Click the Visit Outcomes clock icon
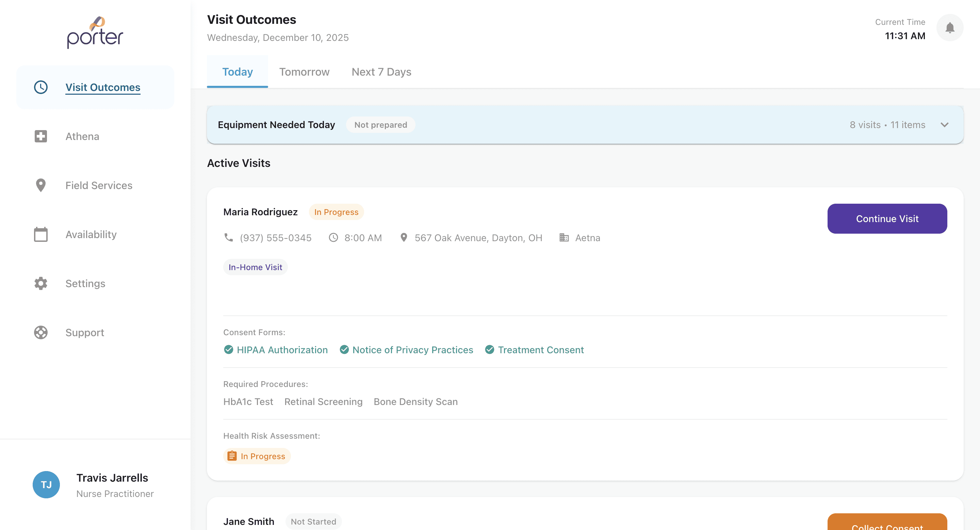The image size is (980, 530). coord(41,87)
